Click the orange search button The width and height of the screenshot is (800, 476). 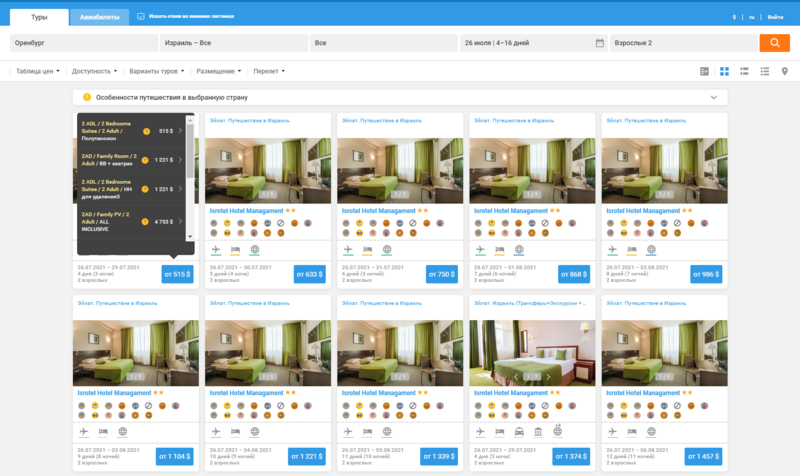[774, 43]
